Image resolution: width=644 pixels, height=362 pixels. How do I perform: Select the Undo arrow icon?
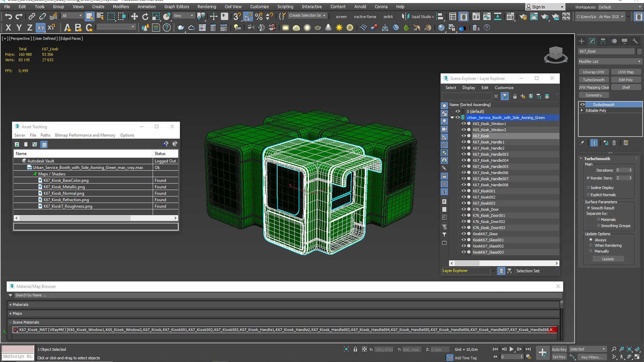[x=8, y=16]
